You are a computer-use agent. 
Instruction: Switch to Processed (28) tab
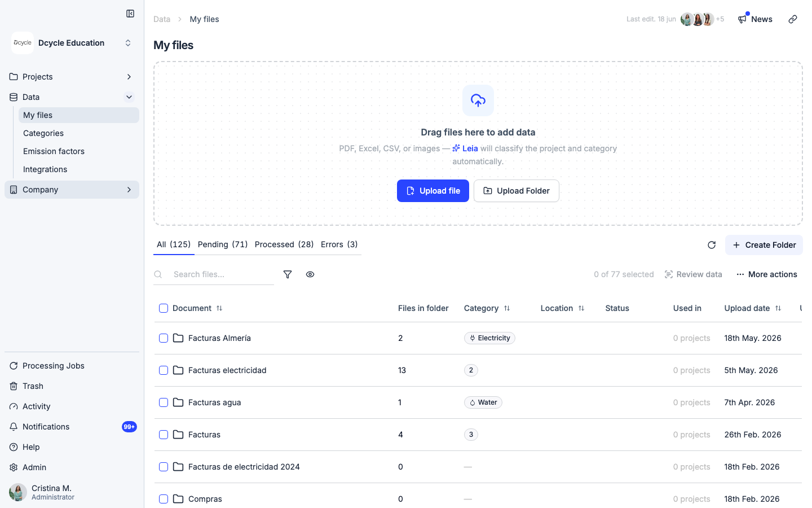click(284, 244)
